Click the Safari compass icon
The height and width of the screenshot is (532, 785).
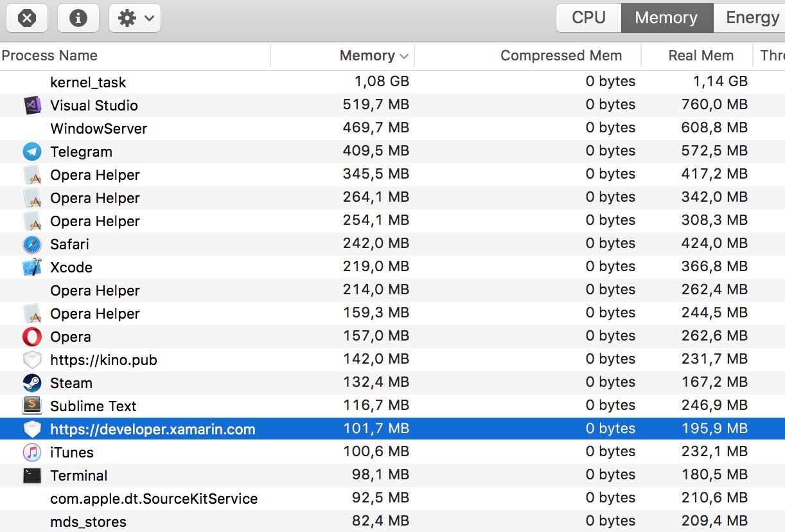tap(32, 244)
